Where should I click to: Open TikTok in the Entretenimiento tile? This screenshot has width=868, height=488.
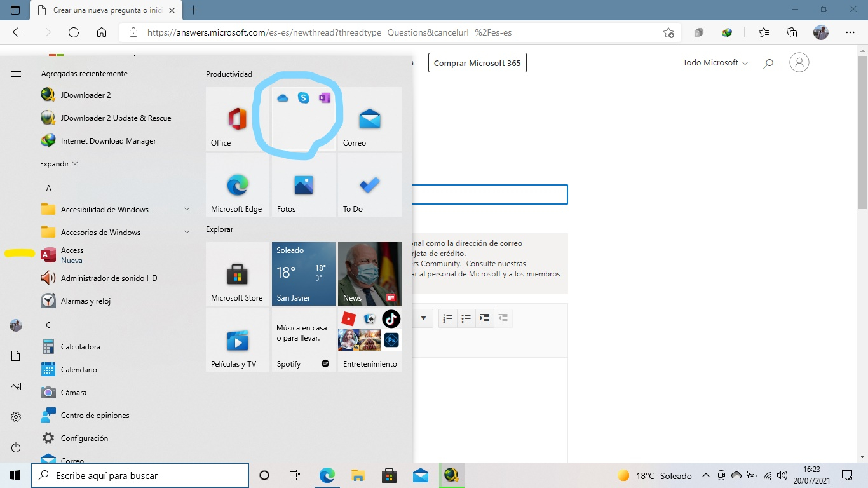point(391,318)
